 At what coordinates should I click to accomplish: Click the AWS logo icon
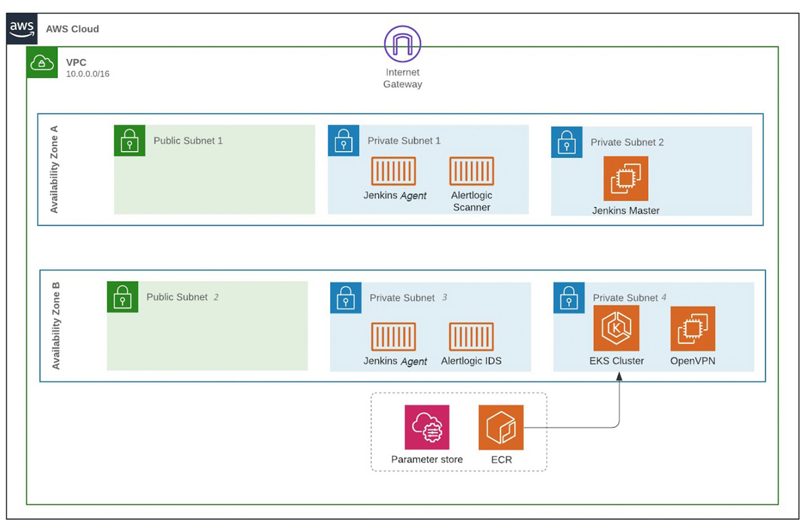click(x=22, y=29)
